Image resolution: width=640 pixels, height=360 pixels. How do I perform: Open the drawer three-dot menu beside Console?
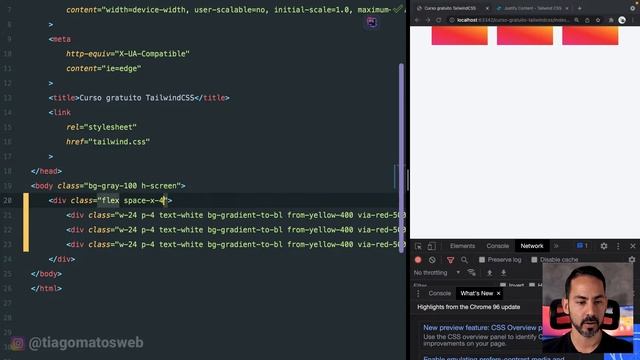[418, 293]
